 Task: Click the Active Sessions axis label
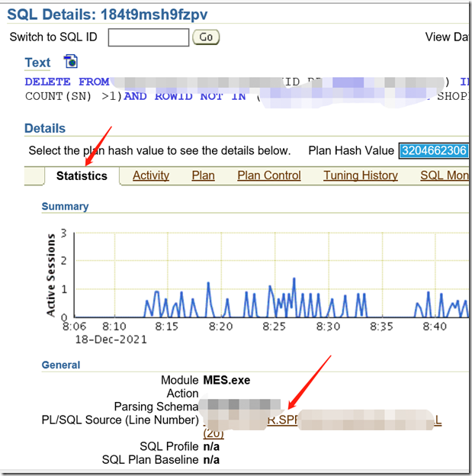[51, 275]
